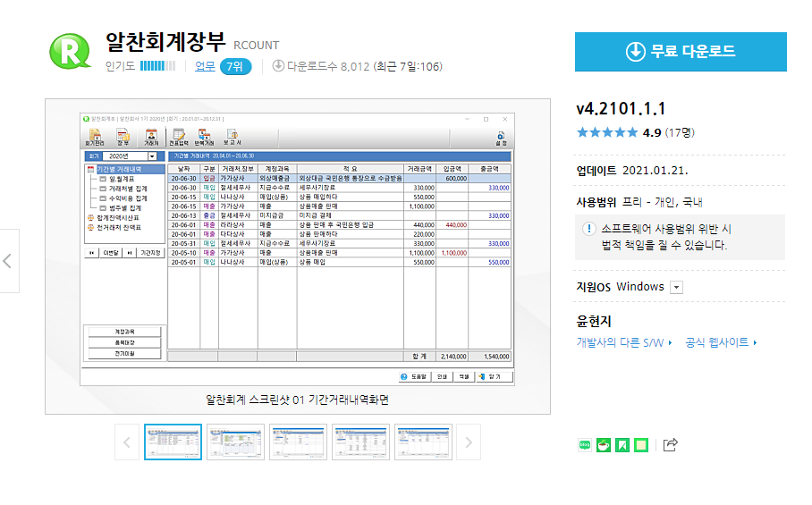Screen dimensions: 812x505
Task: Click the 계정과목 button in preview
Action: [125, 332]
